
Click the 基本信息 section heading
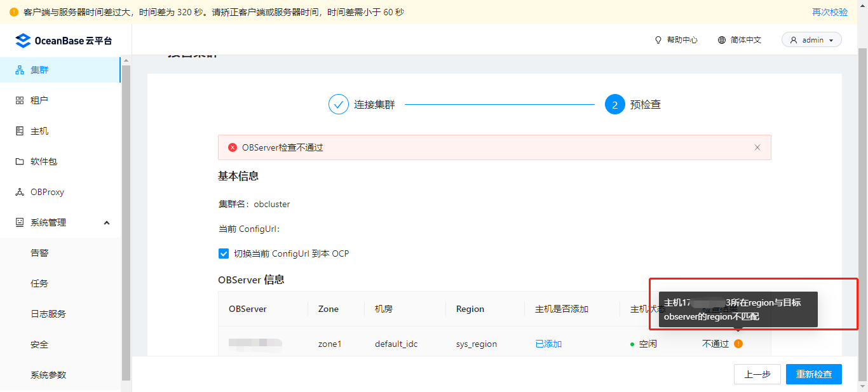click(x=238, y=176)
